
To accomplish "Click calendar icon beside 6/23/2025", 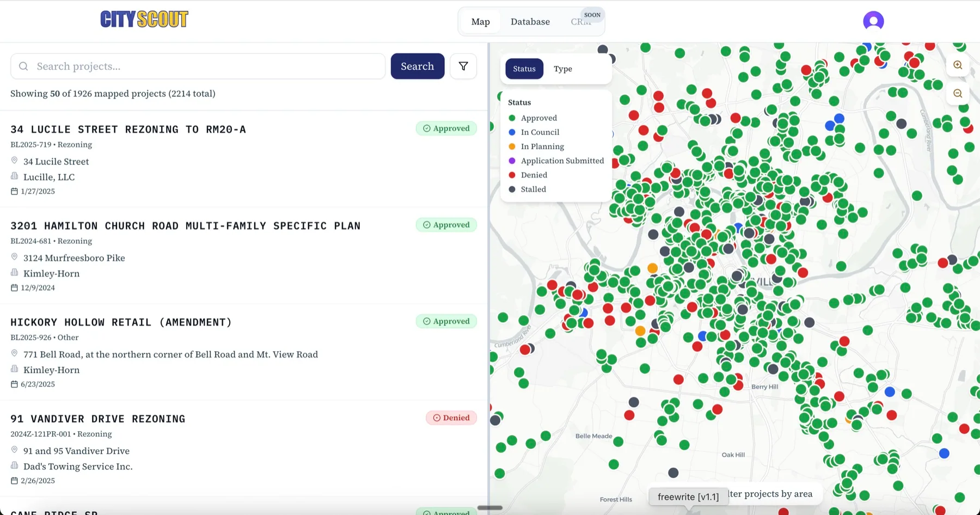I will (x=15, y=384).
